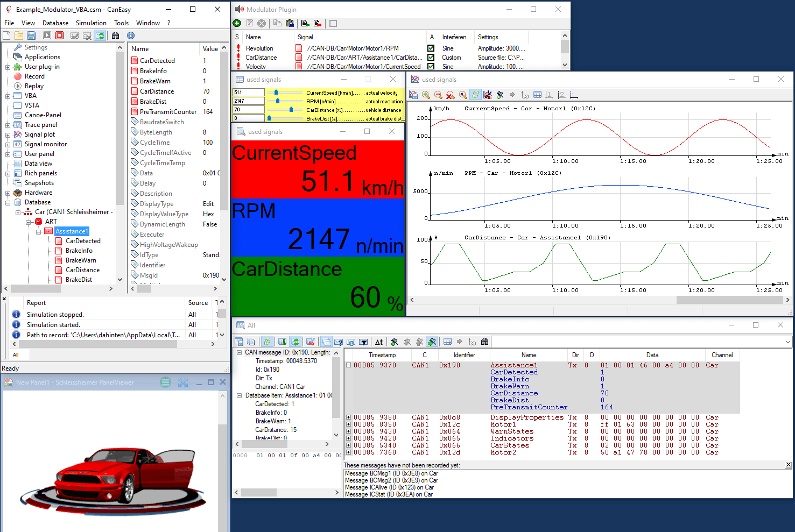The image size is (795, 532).
Task: Click the Identifier column header in trace
Action: click(x=464, y=355)
